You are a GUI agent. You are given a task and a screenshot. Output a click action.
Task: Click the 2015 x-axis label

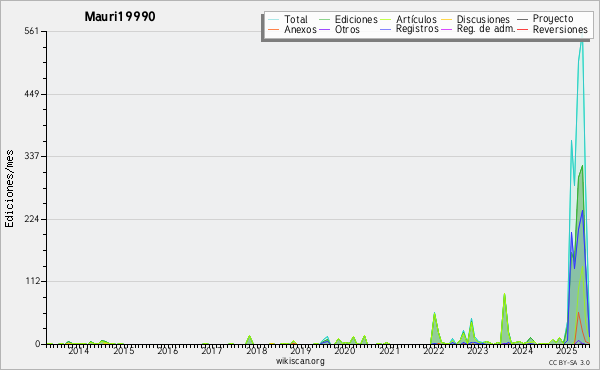tap(123, 350)
